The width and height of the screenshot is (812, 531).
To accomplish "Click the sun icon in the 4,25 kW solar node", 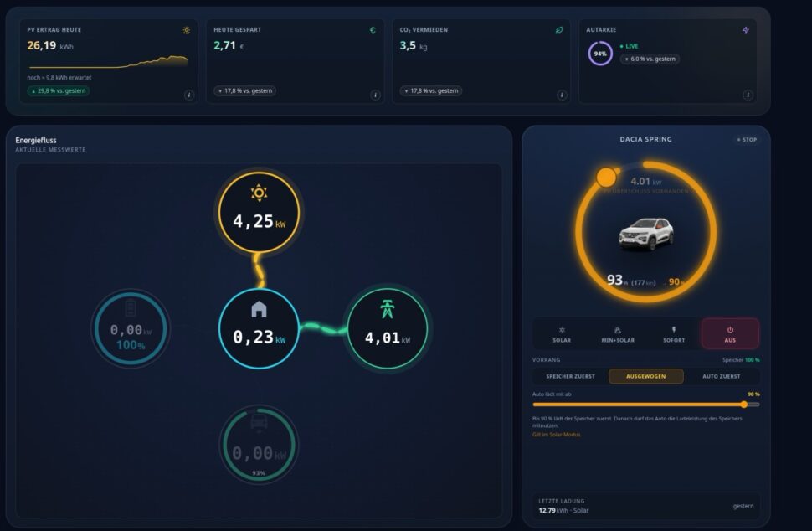I will tap(259, 193).
